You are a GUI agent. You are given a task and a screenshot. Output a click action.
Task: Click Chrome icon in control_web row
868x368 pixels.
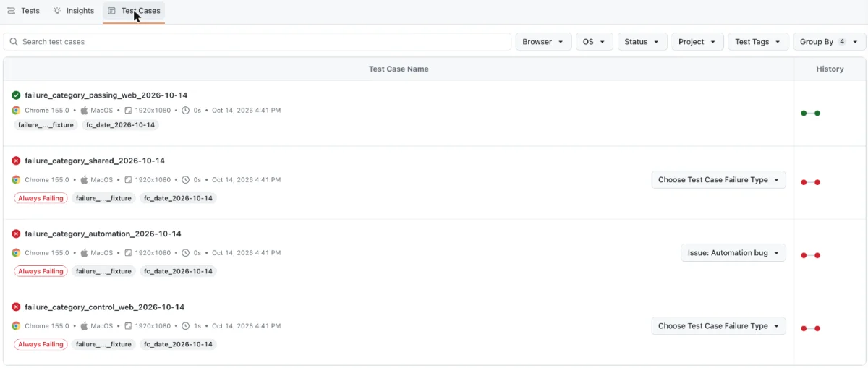pyautogui.click(x=16, y=326)
